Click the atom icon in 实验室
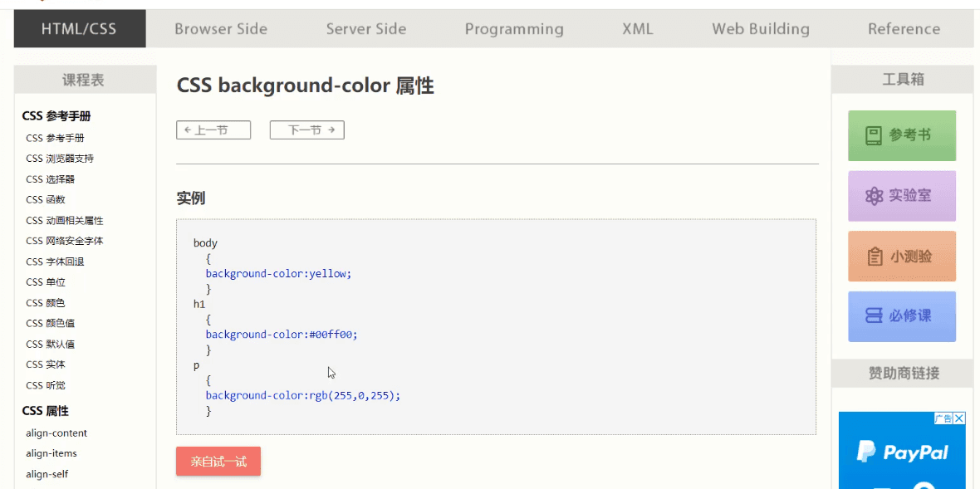 click(874, 196)
